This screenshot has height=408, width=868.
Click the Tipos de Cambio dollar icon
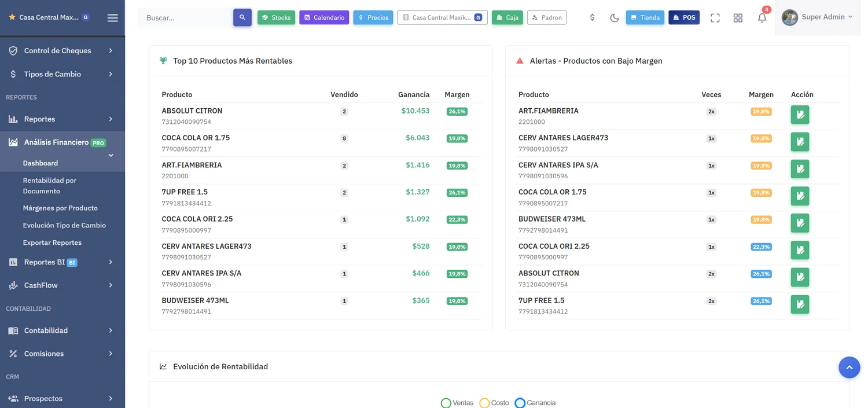[13, 74]
